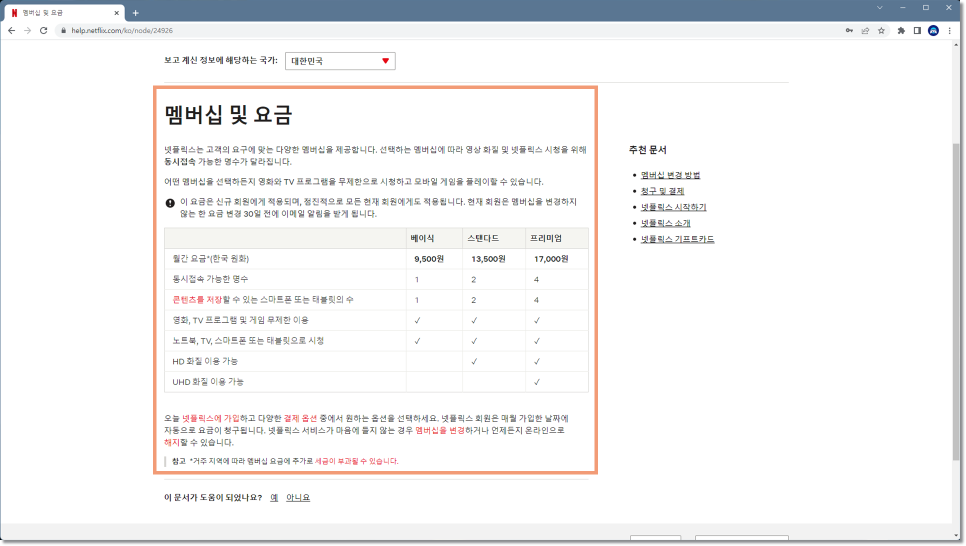The height and width of the screenshot is (546, 966).
Task: Click the address bar URL
Action: [122, 30]
